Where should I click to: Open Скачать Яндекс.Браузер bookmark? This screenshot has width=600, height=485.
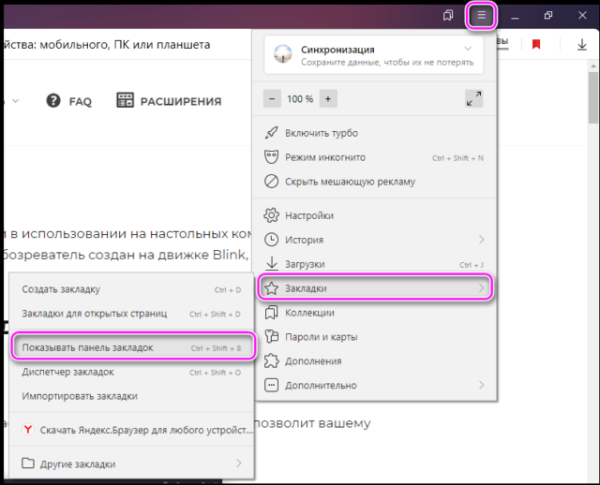132,430
